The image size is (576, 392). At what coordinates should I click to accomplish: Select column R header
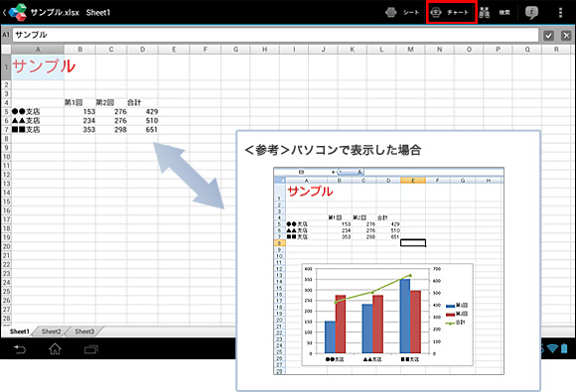point(556,50)
